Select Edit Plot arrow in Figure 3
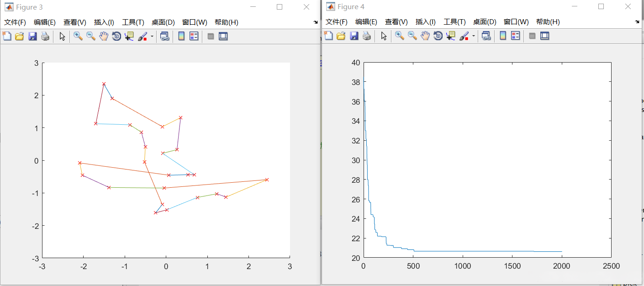 (63, 37)
